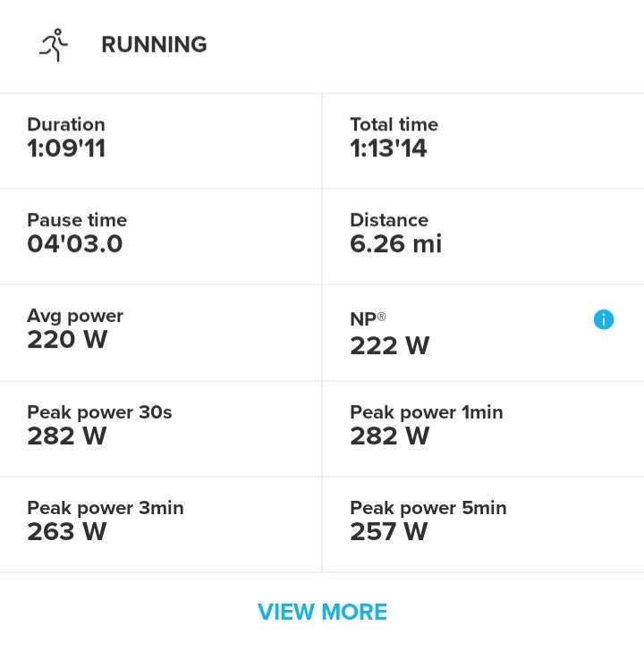This screenshot has width=644, height=651.
Task: Select the 220 W average power value
Action: coord(67,340)
